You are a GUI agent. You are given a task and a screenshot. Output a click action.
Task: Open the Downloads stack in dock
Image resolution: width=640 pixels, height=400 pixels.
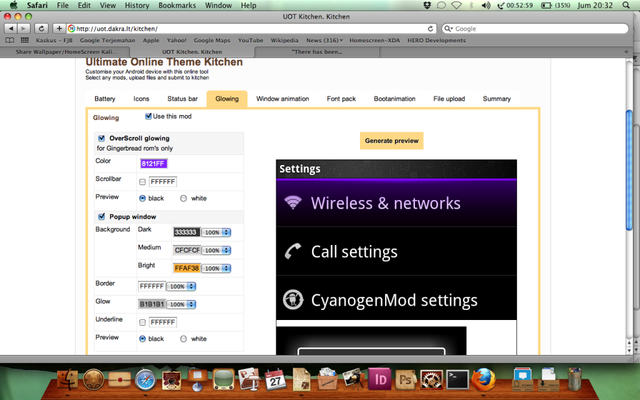click(x=548, y=379)
